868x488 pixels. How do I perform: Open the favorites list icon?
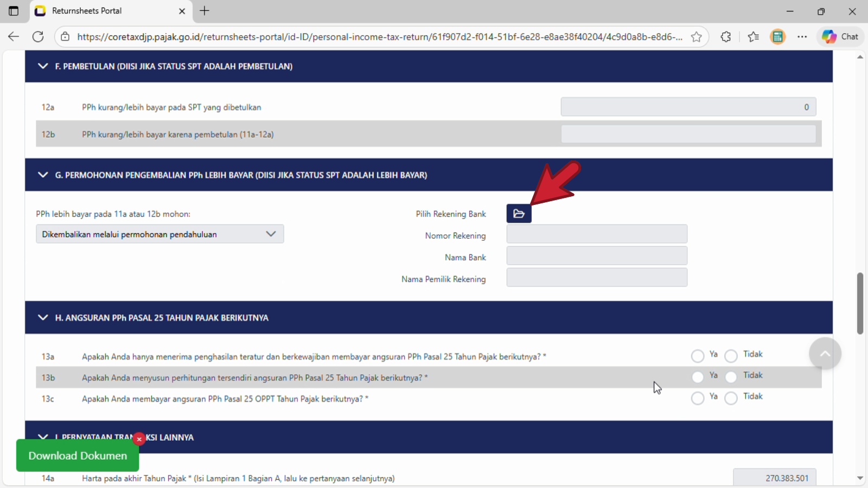coord(753,37)
